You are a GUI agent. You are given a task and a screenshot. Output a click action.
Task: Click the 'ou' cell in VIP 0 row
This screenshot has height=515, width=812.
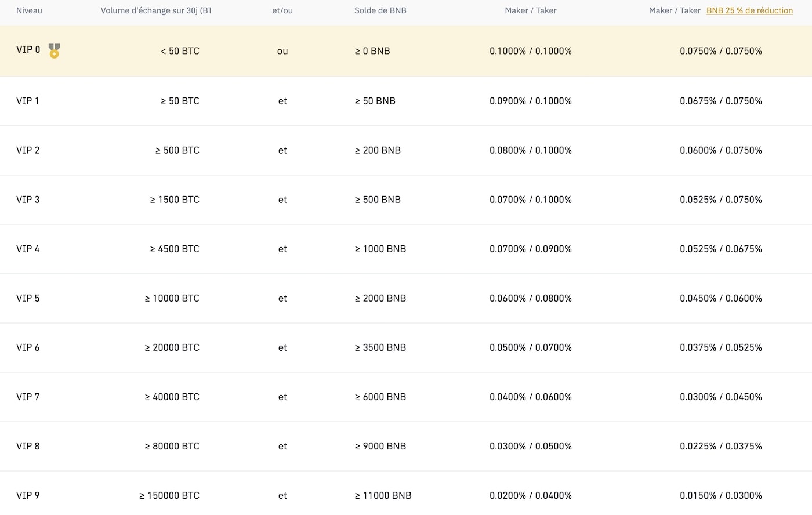[x=282, y=51]
